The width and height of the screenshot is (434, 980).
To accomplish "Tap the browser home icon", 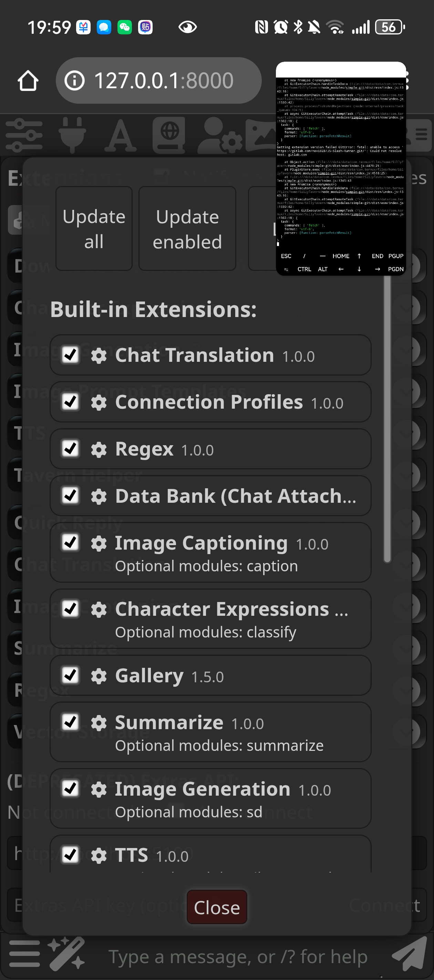I will tap(28, 81).
